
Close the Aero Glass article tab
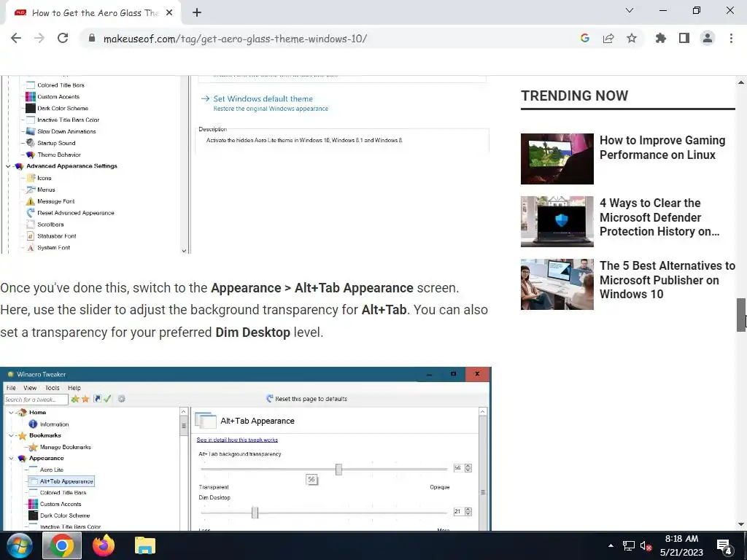point(169,13)
